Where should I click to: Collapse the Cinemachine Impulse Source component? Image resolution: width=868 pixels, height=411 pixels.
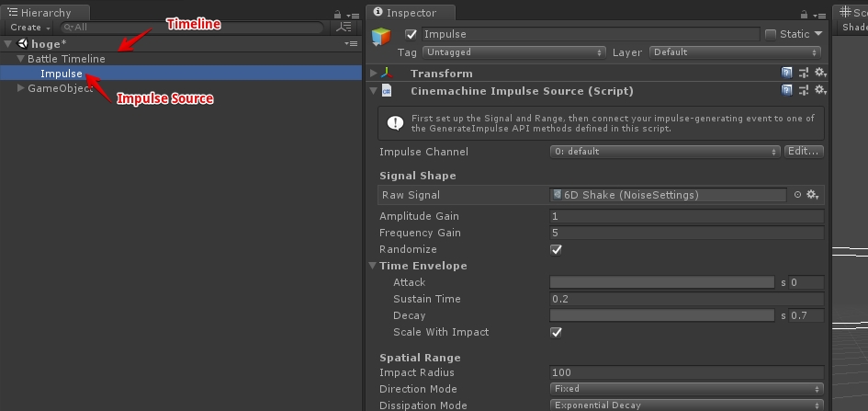374,91
